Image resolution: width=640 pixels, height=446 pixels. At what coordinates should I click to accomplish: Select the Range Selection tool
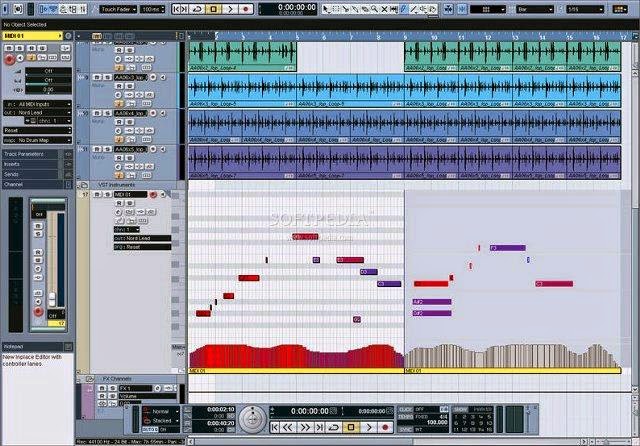point(335,9)
